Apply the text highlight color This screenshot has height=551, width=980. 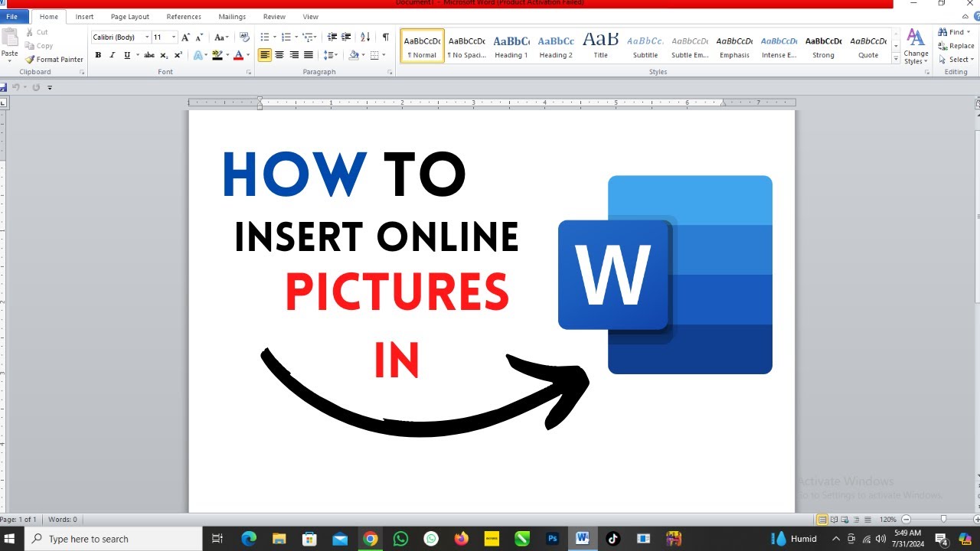click(217, 55)
